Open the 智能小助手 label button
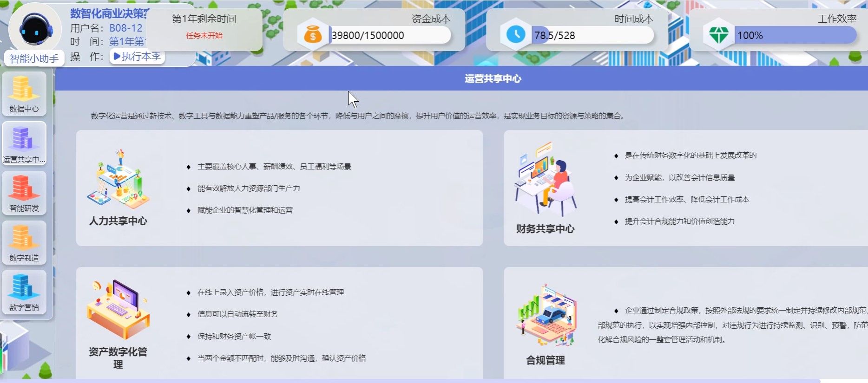The width and height of the screenshot is (868, 383). point(34,58)
